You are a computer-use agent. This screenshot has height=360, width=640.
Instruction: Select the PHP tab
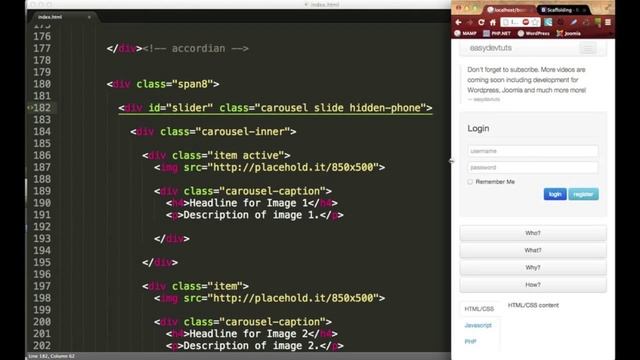point(471,342)
